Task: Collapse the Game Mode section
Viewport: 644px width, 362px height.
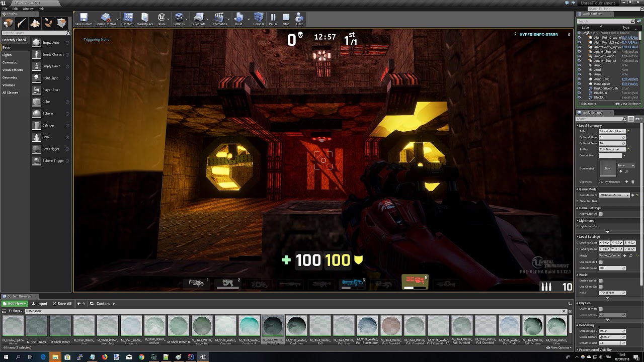Action: [x=578, y=190]
